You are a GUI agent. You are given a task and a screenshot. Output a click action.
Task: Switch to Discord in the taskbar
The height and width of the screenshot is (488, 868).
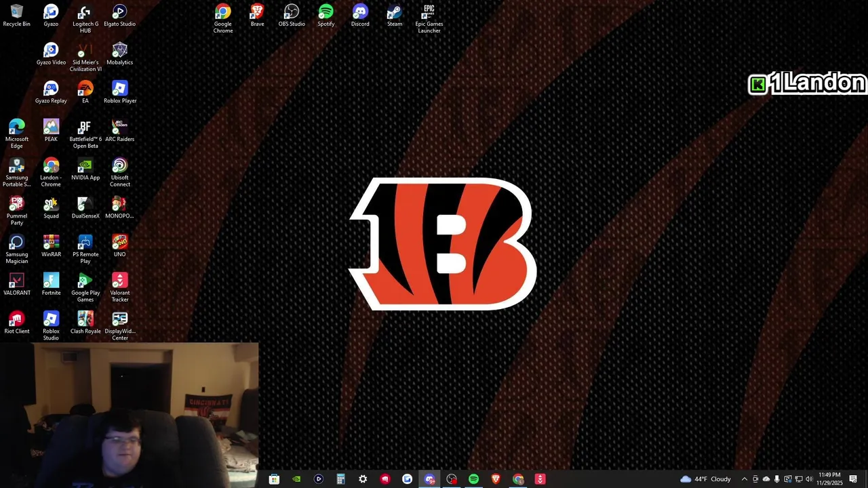point(429,479)
